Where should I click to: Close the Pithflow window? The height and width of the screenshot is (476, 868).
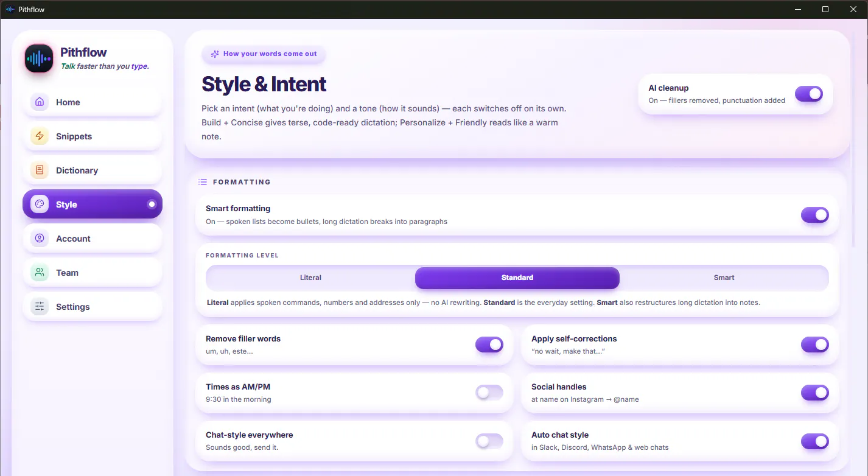(853, 9)
